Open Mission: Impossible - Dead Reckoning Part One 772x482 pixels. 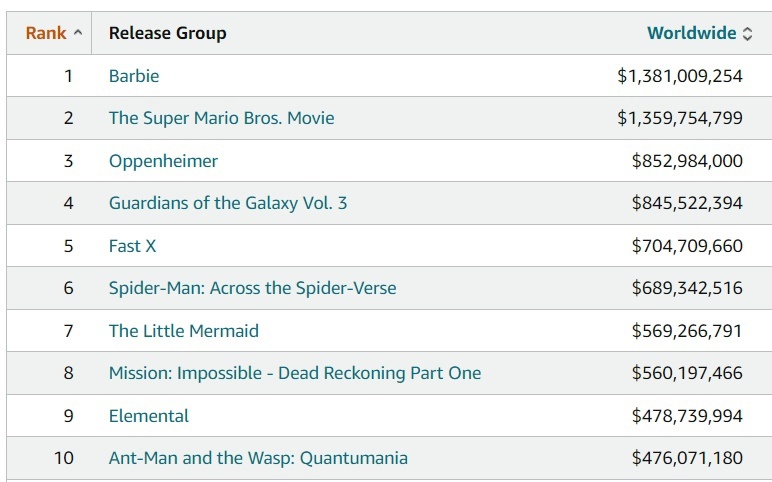point(295,373)
